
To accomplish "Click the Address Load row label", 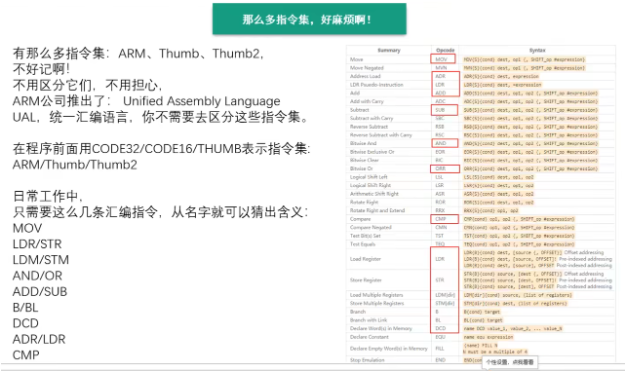I will pos(365,76).
